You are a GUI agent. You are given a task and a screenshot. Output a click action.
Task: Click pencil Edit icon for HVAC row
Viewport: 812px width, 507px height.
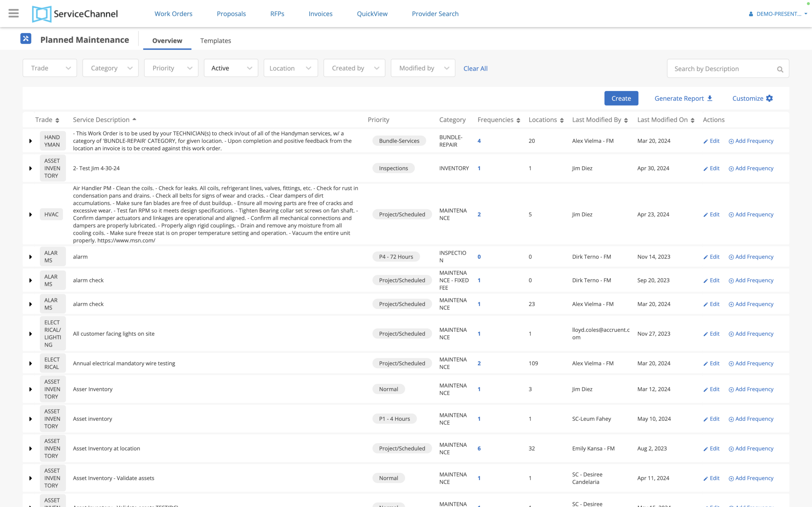pyautogui.click(x=705, y=215)
